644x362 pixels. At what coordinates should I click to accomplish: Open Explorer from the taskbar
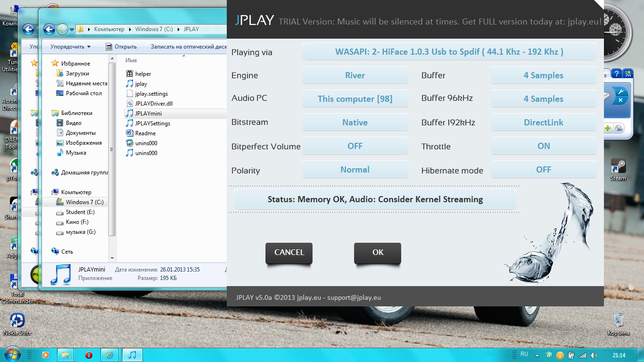point(66,355)
